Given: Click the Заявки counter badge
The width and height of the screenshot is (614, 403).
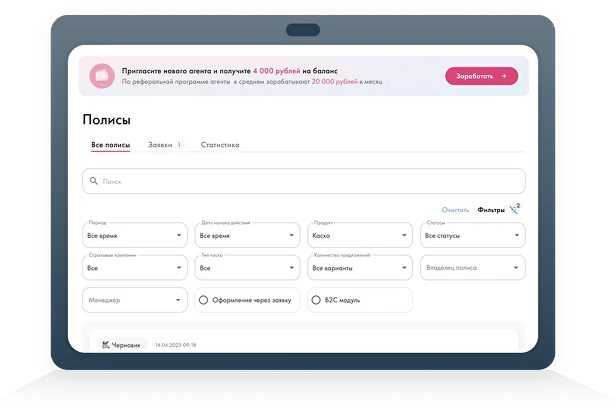Looking at the screenshot, I should pyautogui.click(x=179, y=145).
